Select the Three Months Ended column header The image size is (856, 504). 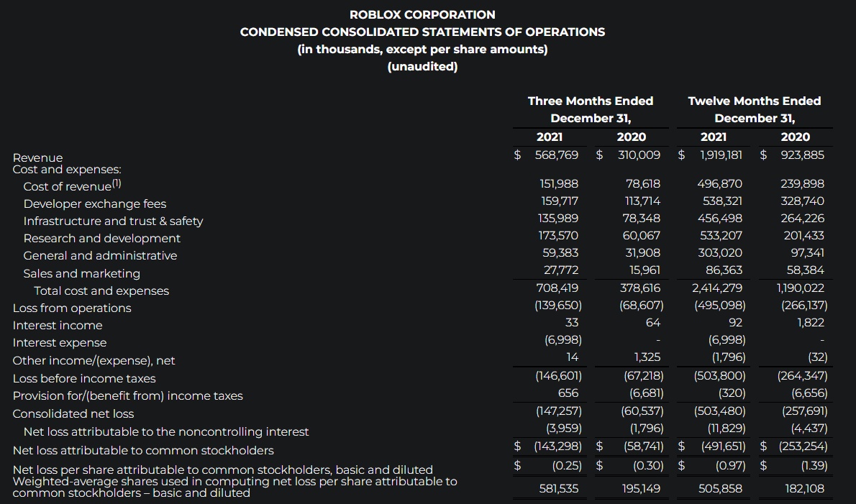coord(590,101)
